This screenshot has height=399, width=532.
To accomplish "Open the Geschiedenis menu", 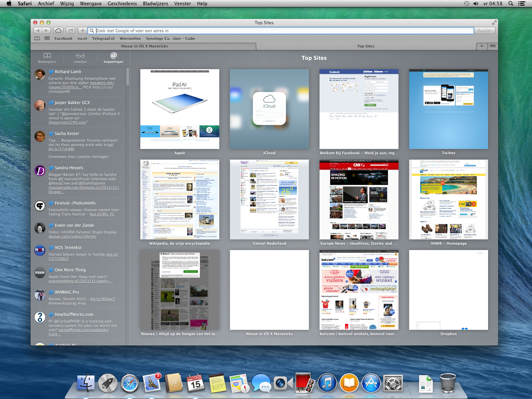I will [122, 4].
